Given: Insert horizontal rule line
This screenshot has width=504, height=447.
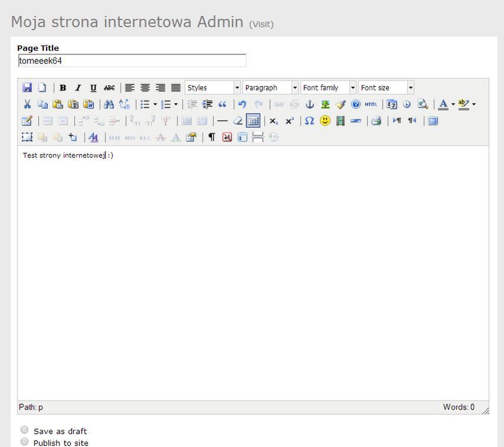Looking at the screenshot, I should 222,121.
